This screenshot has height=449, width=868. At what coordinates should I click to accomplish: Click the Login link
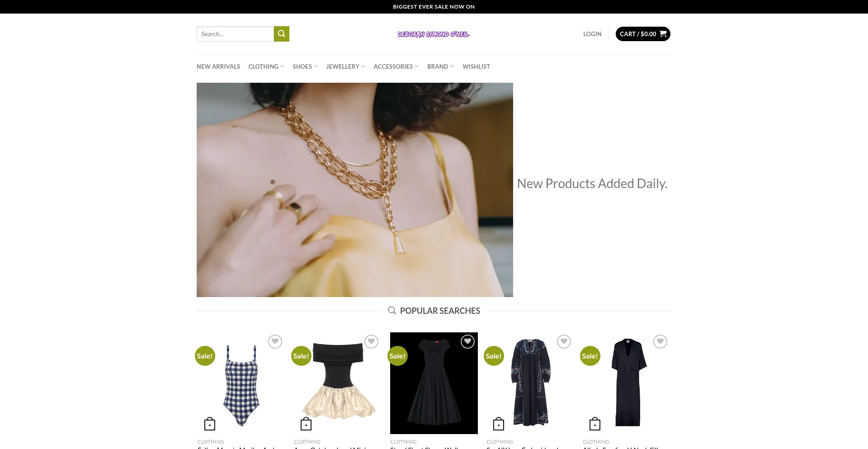coord(592,34)
